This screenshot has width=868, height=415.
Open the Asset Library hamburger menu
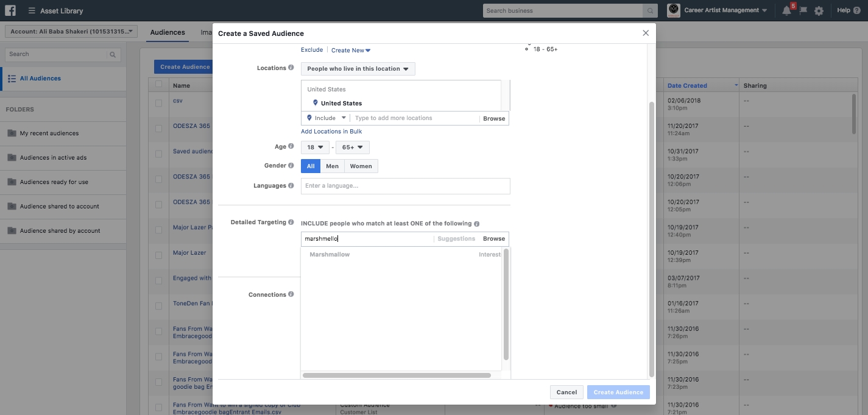(x=32, y=11)
